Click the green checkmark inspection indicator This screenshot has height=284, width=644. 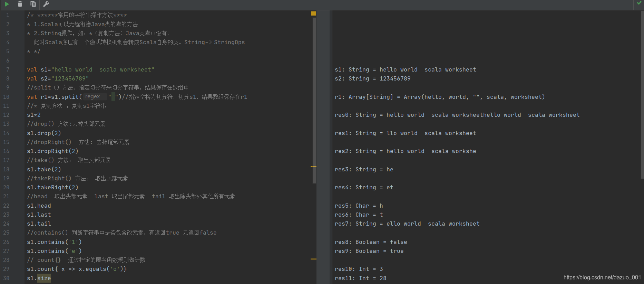tap(639, 3)
